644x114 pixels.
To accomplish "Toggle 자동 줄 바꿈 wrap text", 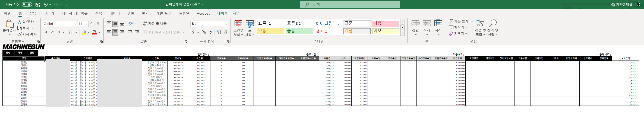I will (155, 24).
